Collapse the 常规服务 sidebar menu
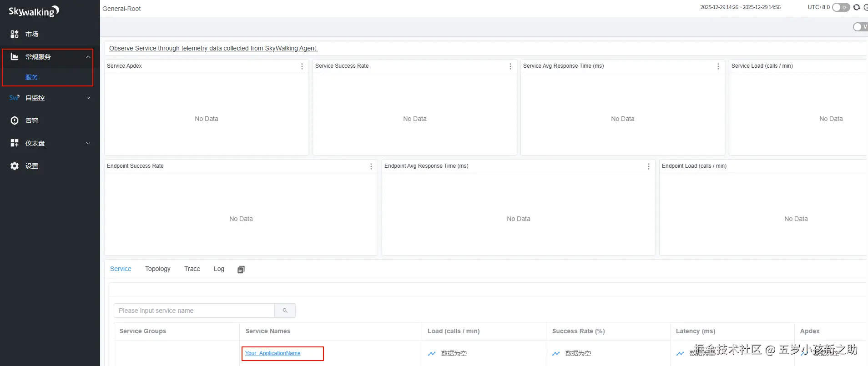868x366 pixels. 88,57
